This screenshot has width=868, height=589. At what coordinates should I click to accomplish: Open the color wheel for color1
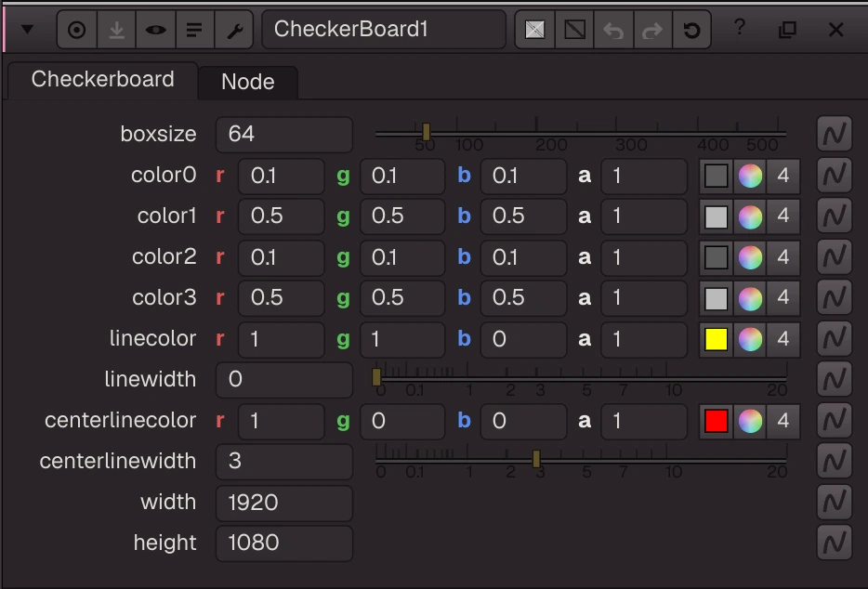[750, 217]
